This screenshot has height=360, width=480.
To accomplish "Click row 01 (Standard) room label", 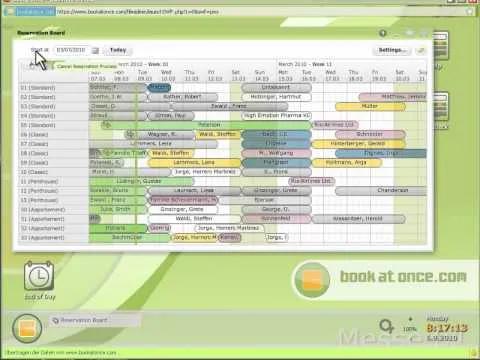I will (x=37, y=88).
